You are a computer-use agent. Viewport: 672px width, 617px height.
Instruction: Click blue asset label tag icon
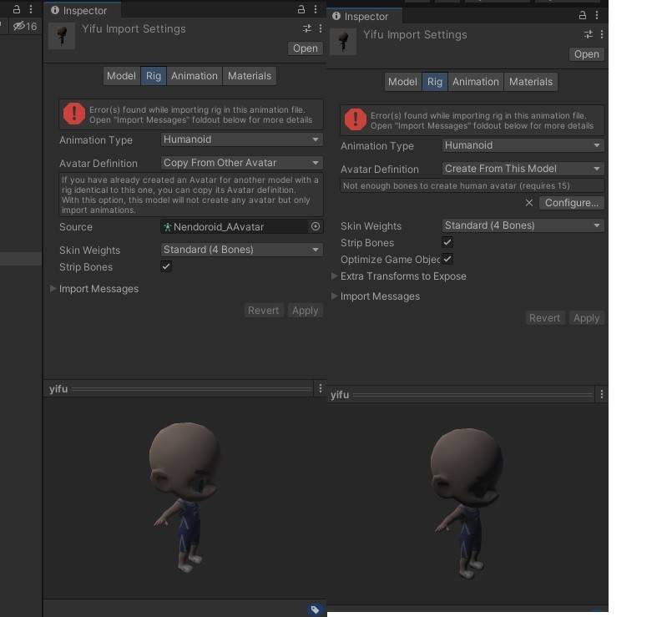point(315,609)
